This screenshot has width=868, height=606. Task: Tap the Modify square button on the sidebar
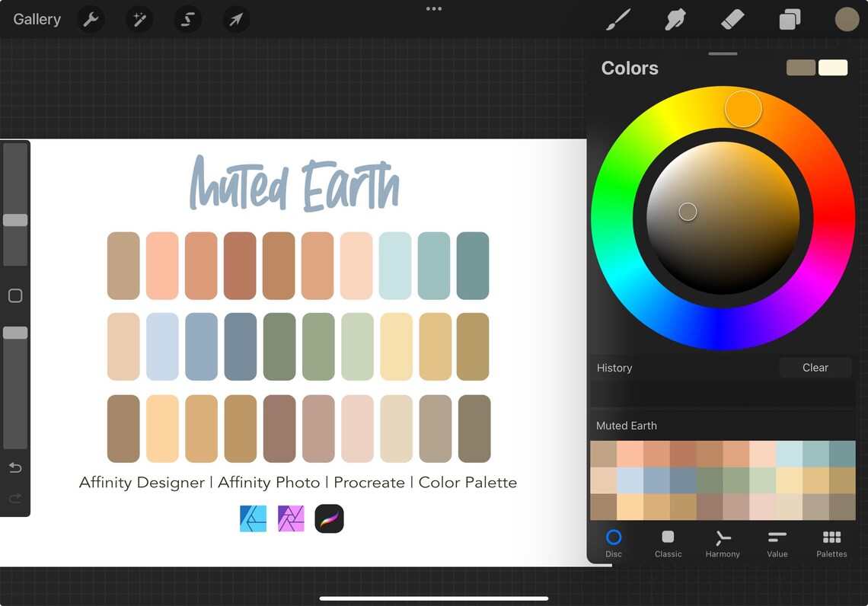coord(15,295)
